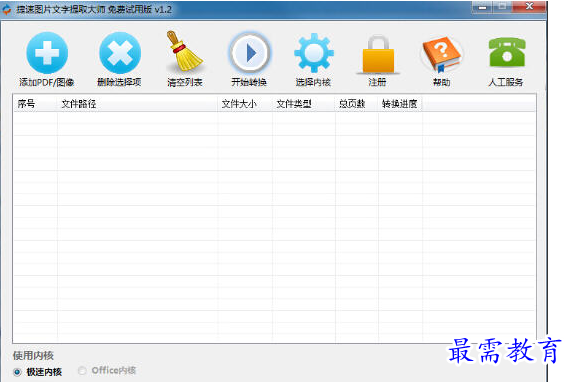Open 选择内核 gear icon

(314, 53)
